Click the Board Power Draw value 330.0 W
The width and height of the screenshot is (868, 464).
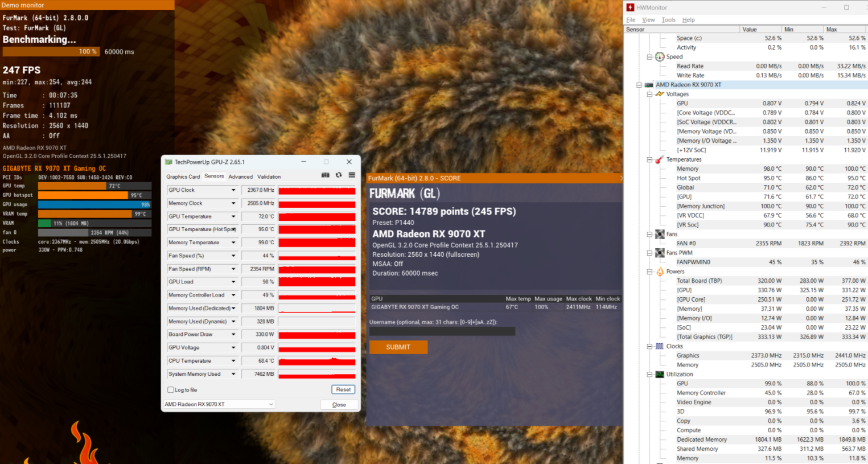coord(258,334)
